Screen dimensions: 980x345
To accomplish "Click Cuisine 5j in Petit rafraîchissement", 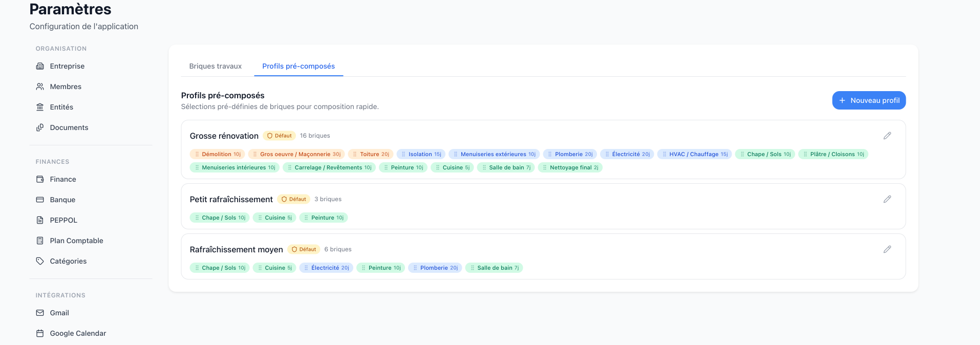I will [x=274, y=218].
